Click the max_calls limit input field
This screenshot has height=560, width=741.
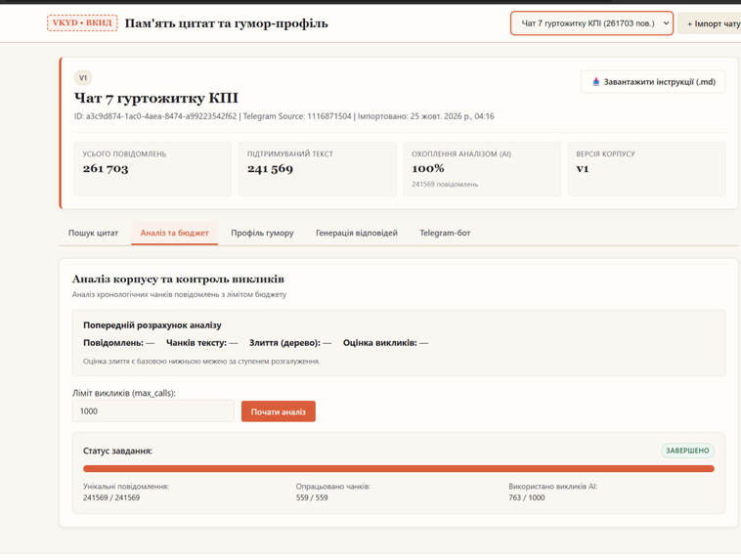(153, 411)
